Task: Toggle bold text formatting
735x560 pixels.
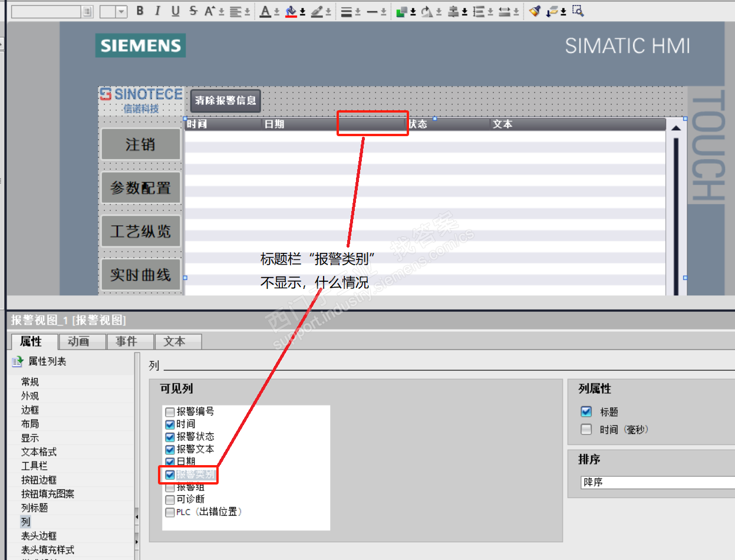Action: pyautogui.click(x=140, y=11)
